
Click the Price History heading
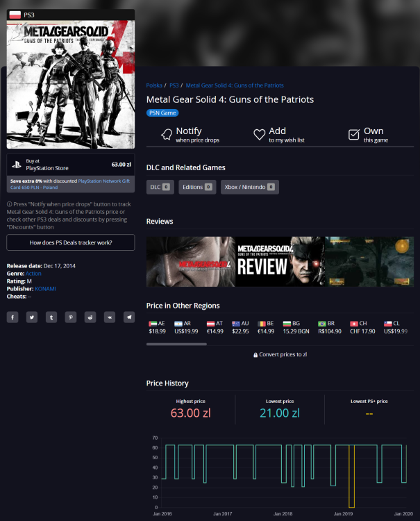point(167,383)
